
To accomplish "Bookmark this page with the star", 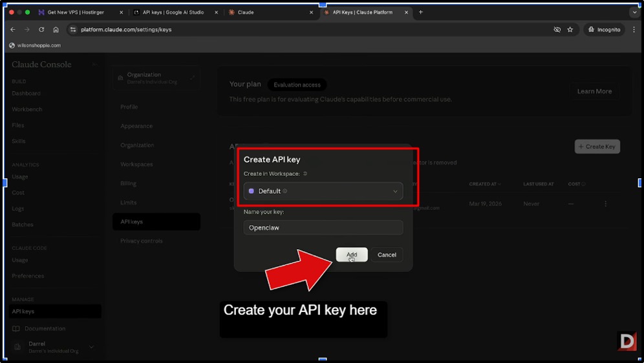I will coord(570,30).
